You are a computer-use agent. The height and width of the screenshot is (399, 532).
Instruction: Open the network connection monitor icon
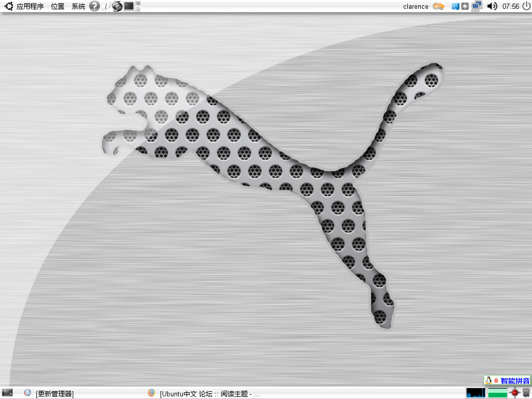477,6
